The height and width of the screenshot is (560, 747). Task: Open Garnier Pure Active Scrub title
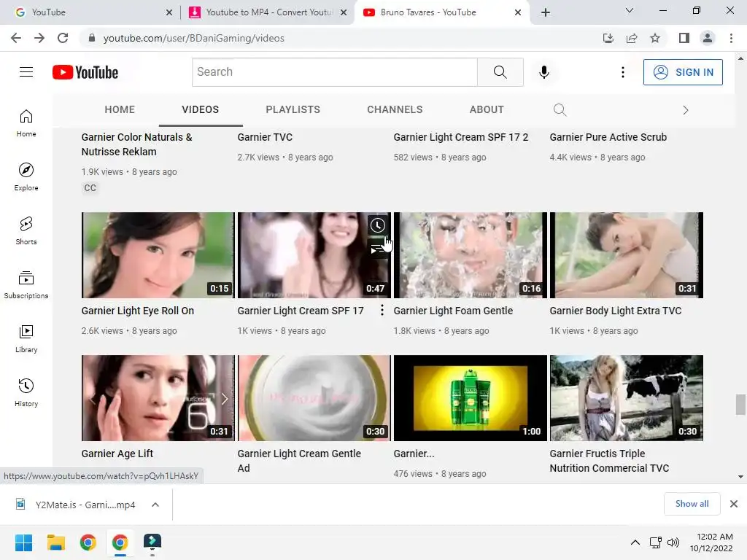pyautogui.click(x=608, y=137)
